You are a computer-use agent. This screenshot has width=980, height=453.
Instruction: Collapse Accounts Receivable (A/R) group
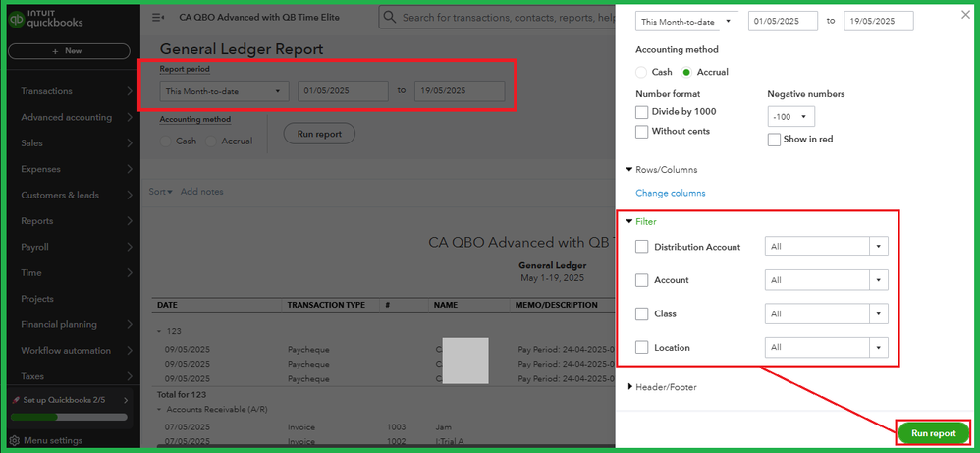159,409
